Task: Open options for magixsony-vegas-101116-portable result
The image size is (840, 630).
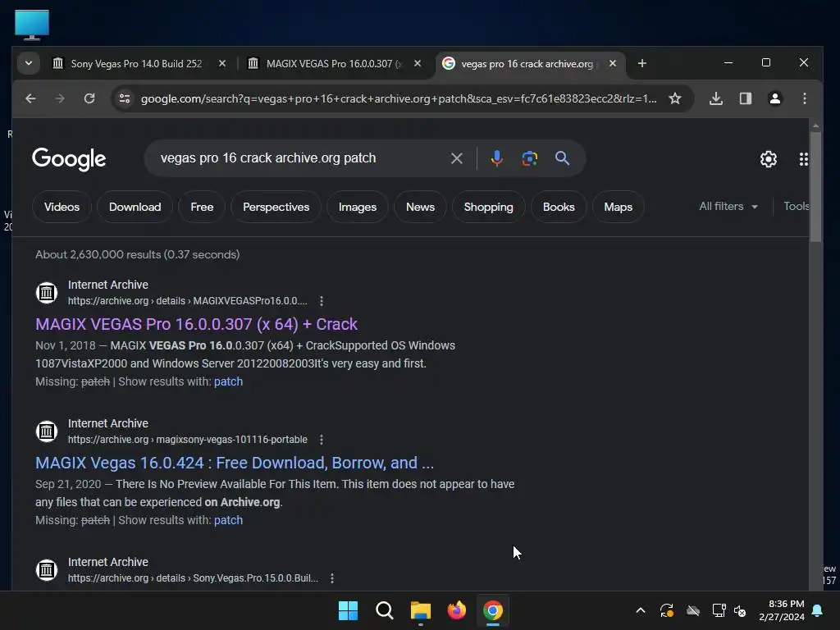Action: [x=322, y=440]
